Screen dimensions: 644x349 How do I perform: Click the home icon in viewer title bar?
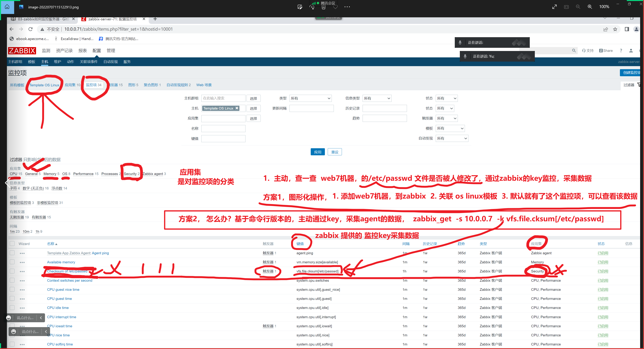click(x=7, y=7)
